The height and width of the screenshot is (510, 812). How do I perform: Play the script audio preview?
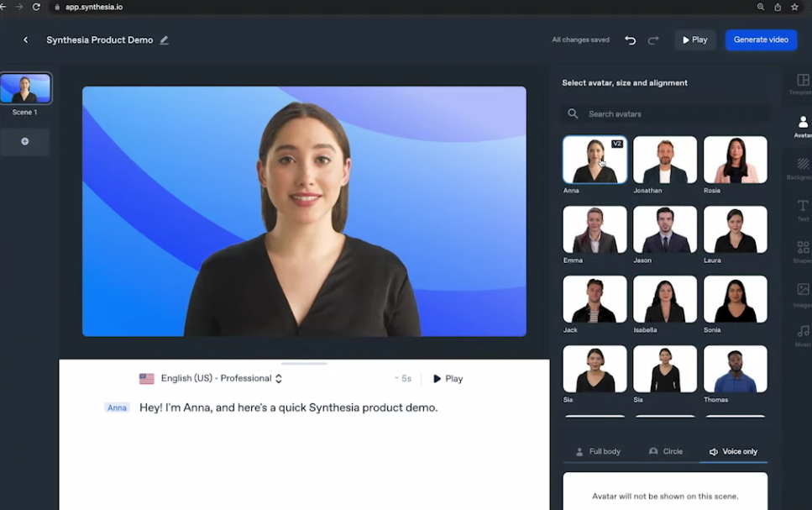[x=448, y=379]
